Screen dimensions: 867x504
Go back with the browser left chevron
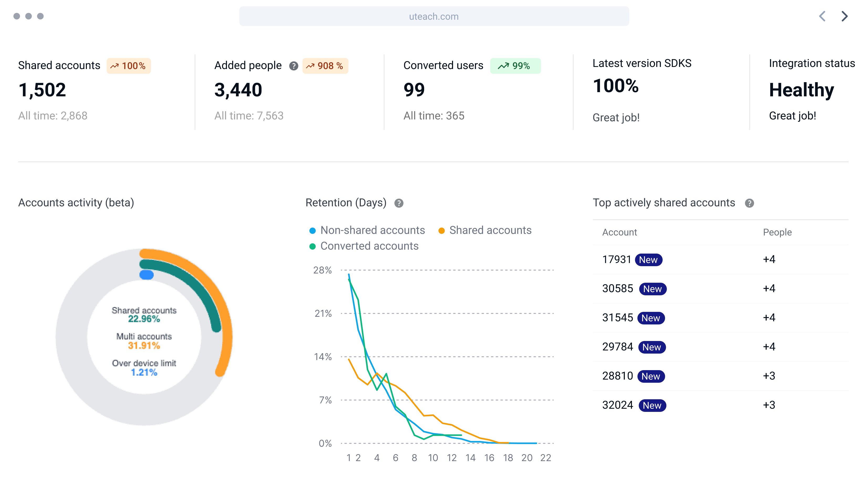pyautogui.click(x=822, y=16)
